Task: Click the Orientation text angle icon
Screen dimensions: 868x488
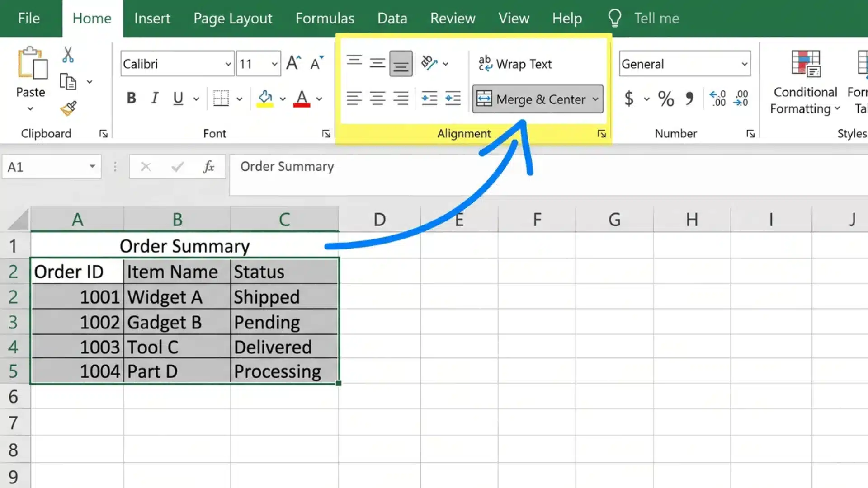Action: [x=429, y=63]
